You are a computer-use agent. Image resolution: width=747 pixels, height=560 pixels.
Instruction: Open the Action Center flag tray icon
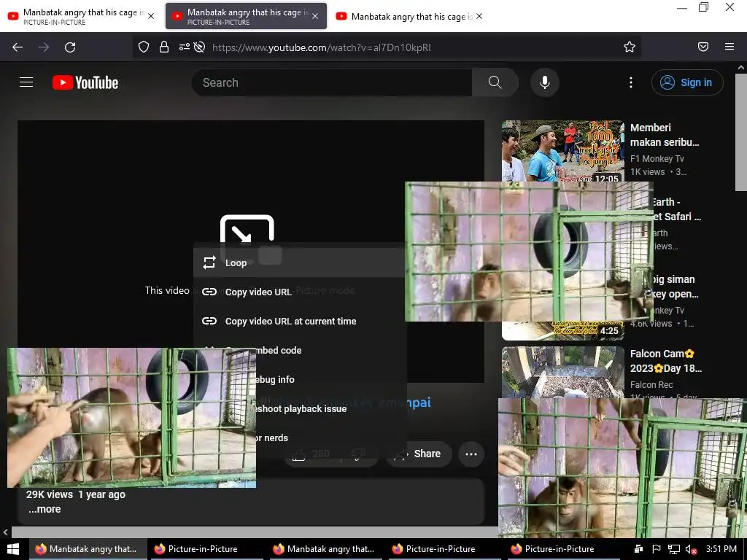tap(656, 549)
